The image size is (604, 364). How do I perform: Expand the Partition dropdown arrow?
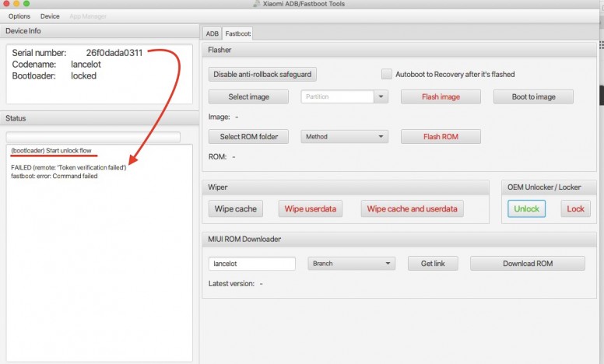[381, 96]
